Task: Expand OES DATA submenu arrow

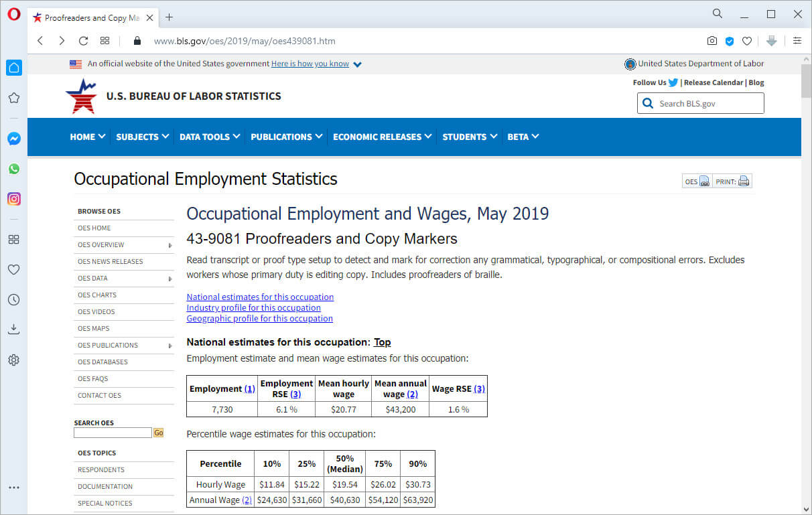Action: (170, 279)
